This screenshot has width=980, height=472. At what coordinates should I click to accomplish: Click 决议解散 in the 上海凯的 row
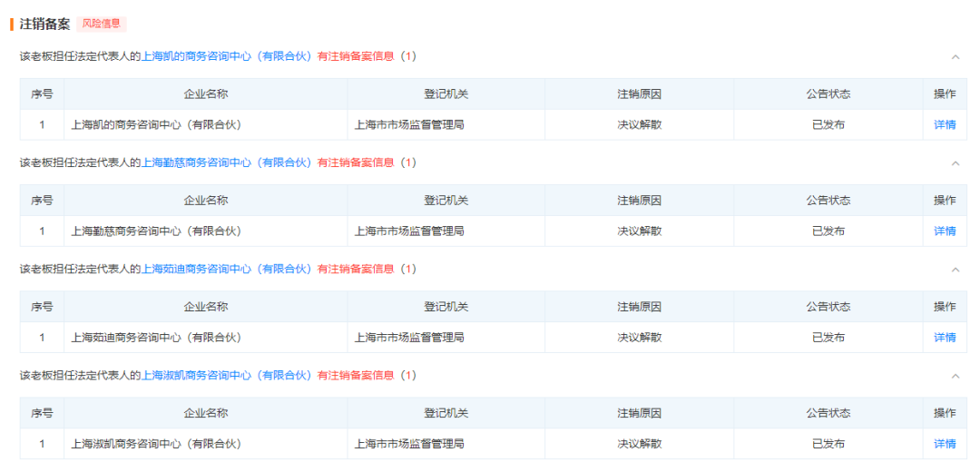(x=640, y=124)
